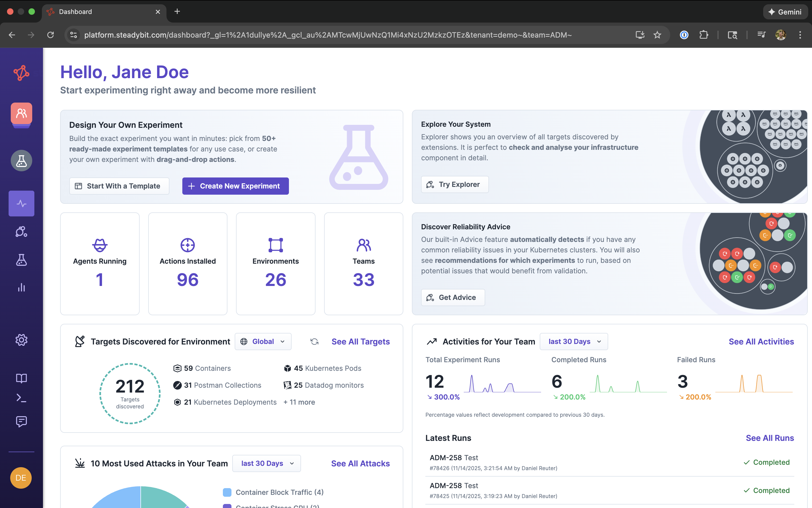This screenshot has width=812, height=508.
Task: Open the Explorer icon in sidebar
Action: click(x=21, y=231)
